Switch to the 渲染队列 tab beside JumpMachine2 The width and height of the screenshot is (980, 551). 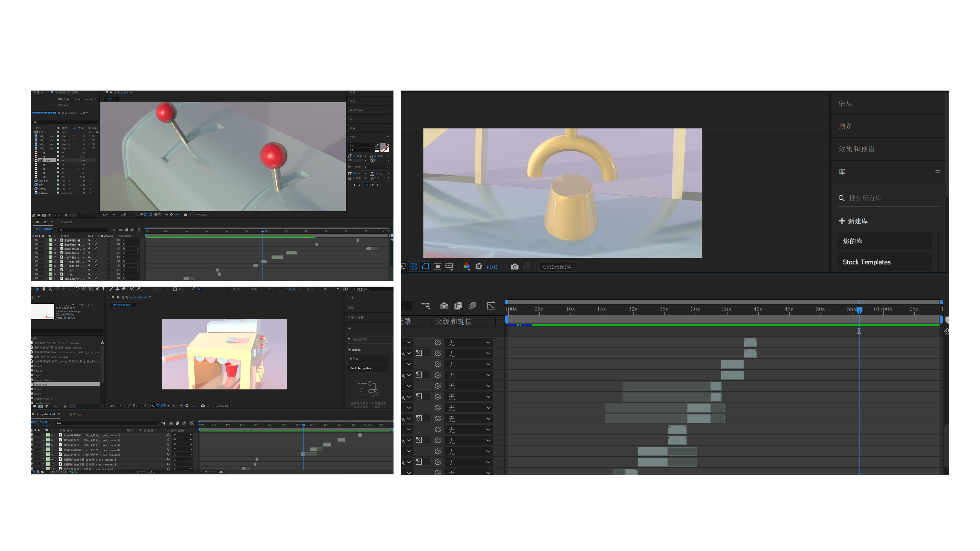click(75, 414)
